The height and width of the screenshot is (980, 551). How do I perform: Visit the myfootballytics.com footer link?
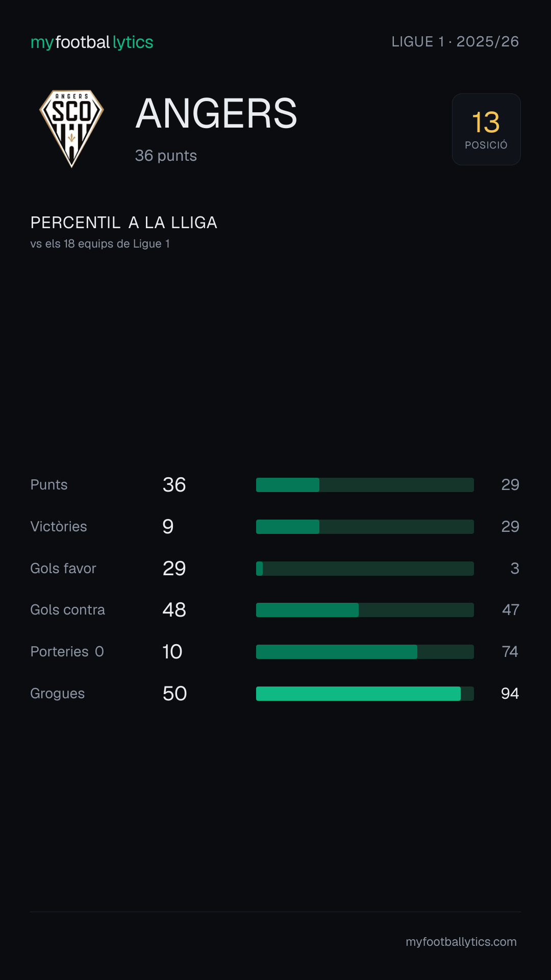click(x=461, y=942)
